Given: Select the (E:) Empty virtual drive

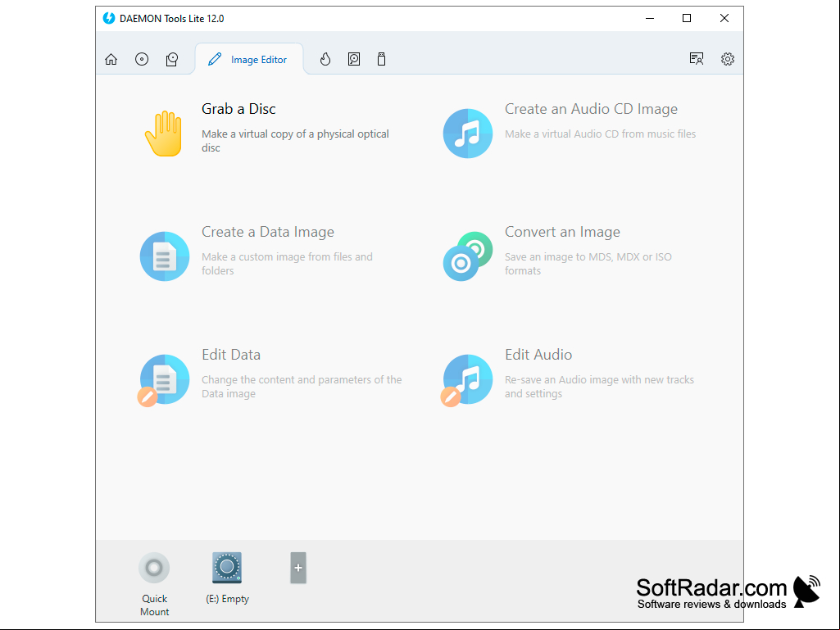Looking at the screenshot, I should [x=227, y=567].
